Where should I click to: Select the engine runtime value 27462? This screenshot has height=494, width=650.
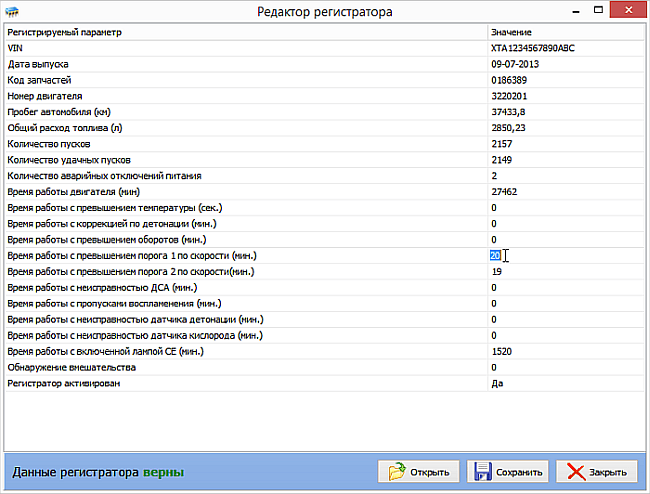[504, 192]
